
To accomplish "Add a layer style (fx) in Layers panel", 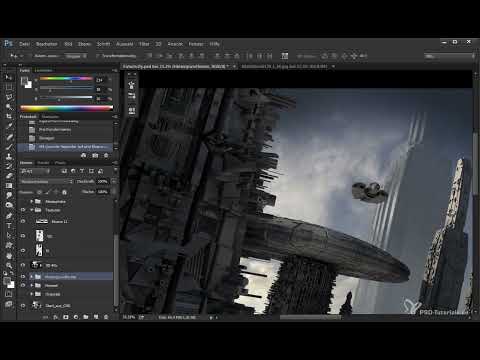I will [55, 317].
